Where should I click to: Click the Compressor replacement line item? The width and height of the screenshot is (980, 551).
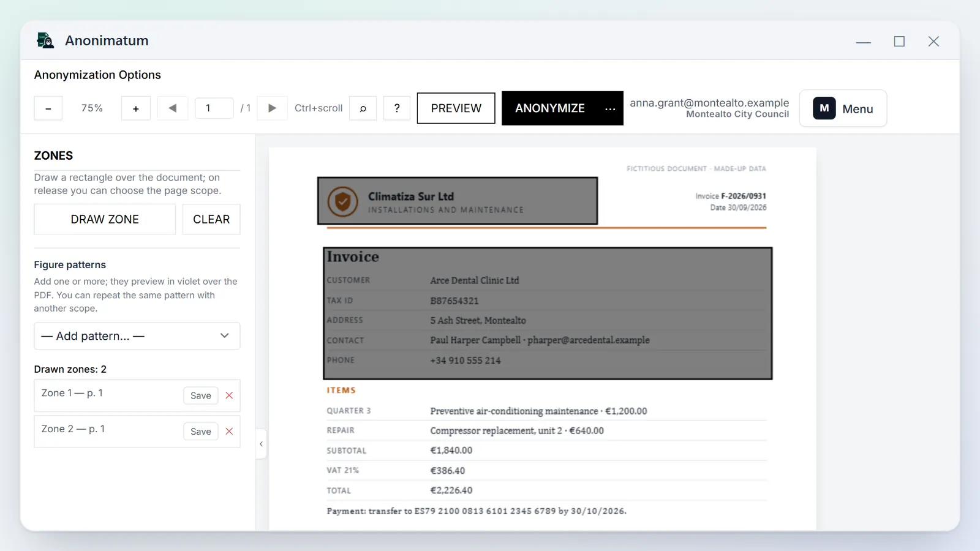point(517,431)
